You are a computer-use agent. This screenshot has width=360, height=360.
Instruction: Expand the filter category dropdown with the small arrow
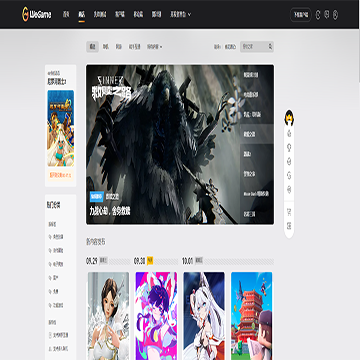pyautogui.click(x=155, y=47)
